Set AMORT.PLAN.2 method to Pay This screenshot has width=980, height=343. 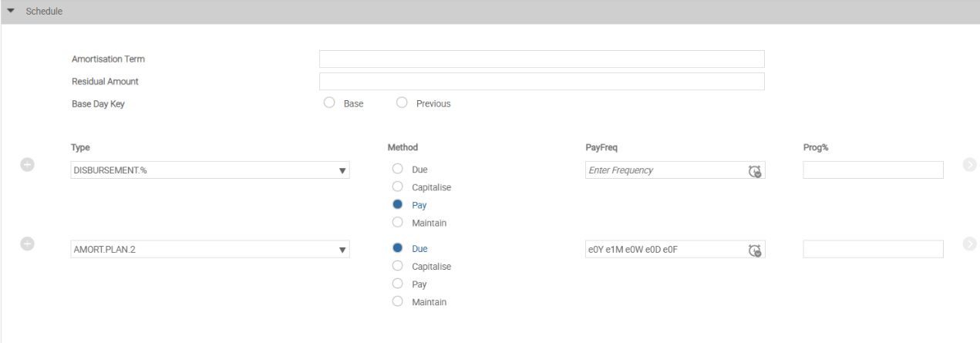click(398, 284)
